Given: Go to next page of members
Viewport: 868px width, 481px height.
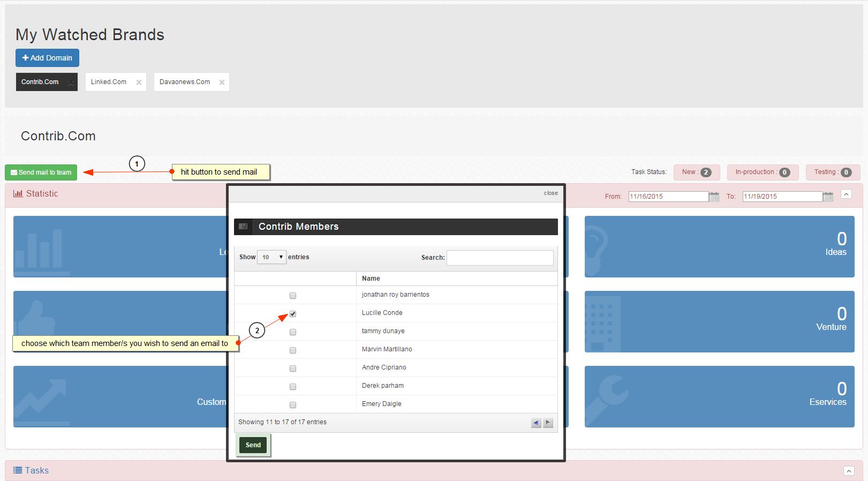Looking at the screenshot, I should [x=548, y=423].
